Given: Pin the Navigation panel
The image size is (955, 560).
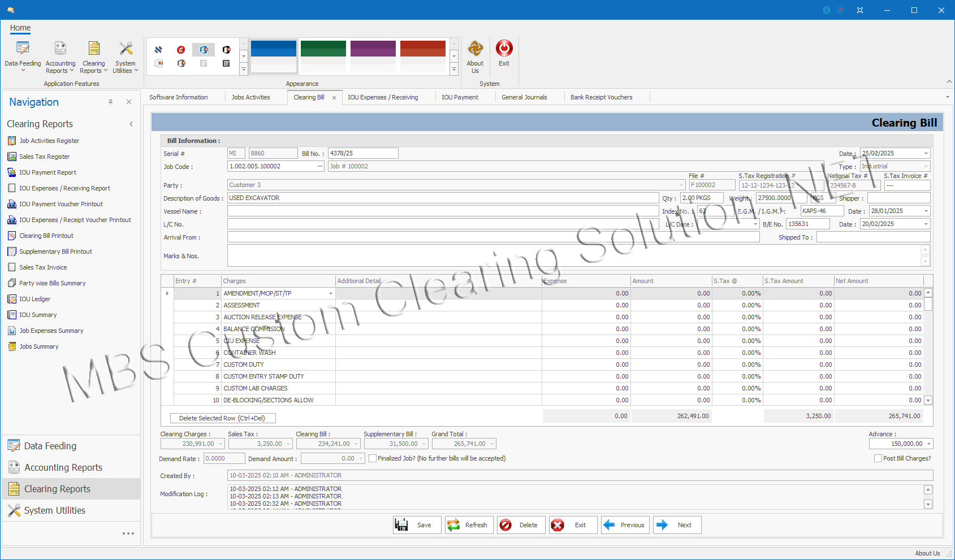Looking at the screenshot, I should [111, 102].
